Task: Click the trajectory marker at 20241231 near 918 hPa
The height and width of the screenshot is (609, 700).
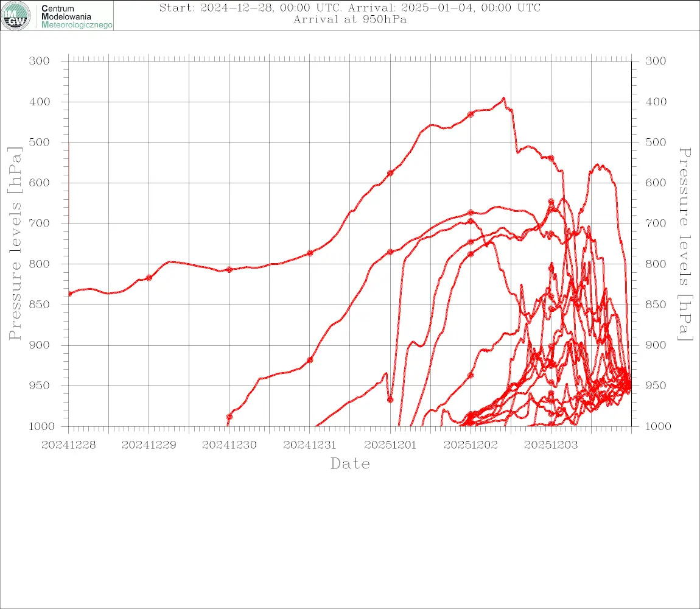Action: [310, 360]
